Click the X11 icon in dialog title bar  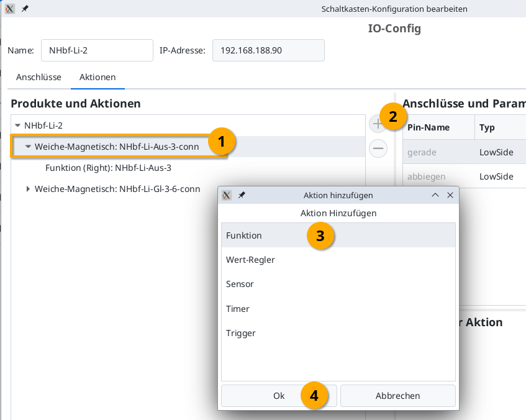(x=227, y=195)
